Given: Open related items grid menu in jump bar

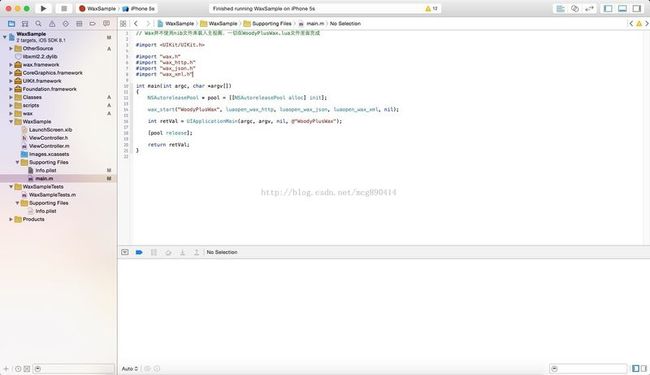Looking at the screenshot, I should pos(123,24).
